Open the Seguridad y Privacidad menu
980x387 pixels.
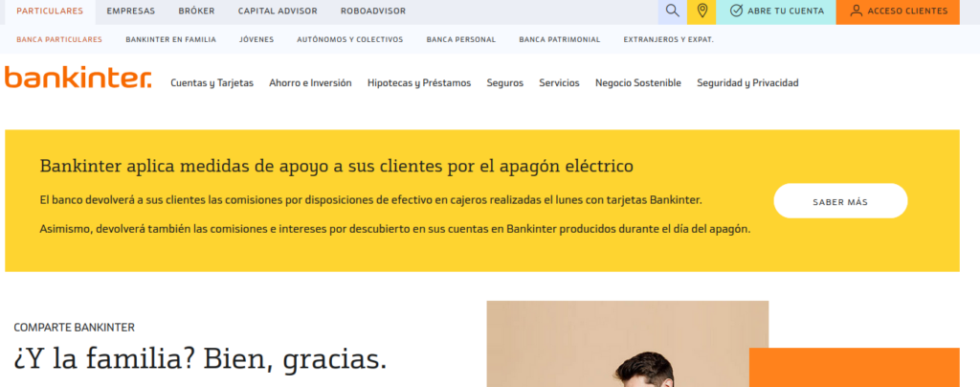click(x=747, y=83)
